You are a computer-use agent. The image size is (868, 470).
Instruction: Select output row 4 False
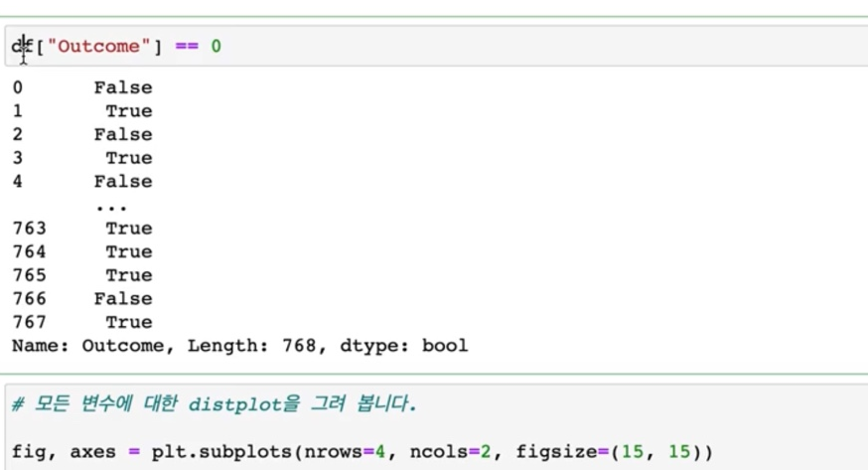coord(82,182)
